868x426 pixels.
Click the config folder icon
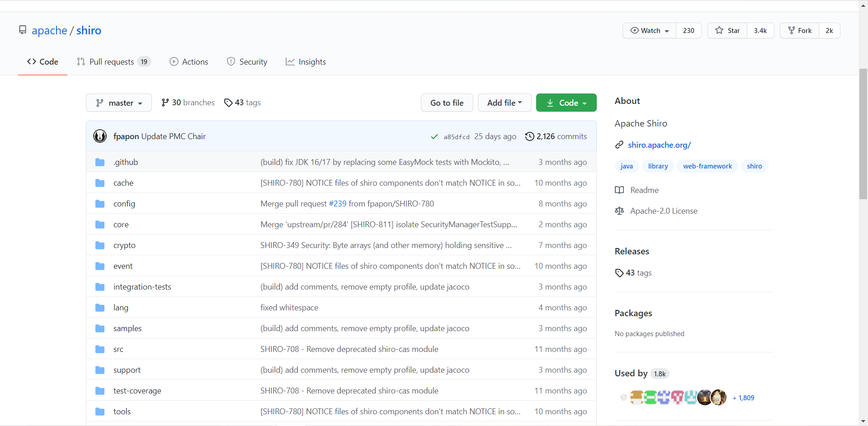click(100, 204)
